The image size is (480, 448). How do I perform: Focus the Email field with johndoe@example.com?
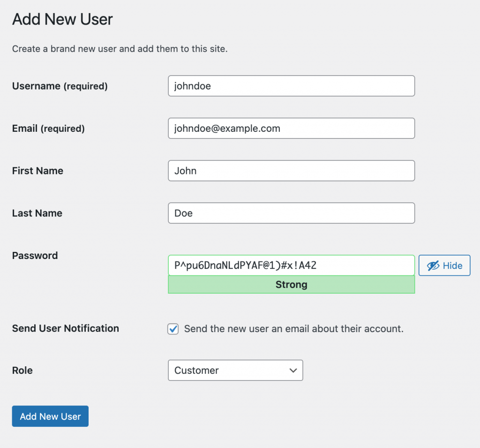coord(291,128)
